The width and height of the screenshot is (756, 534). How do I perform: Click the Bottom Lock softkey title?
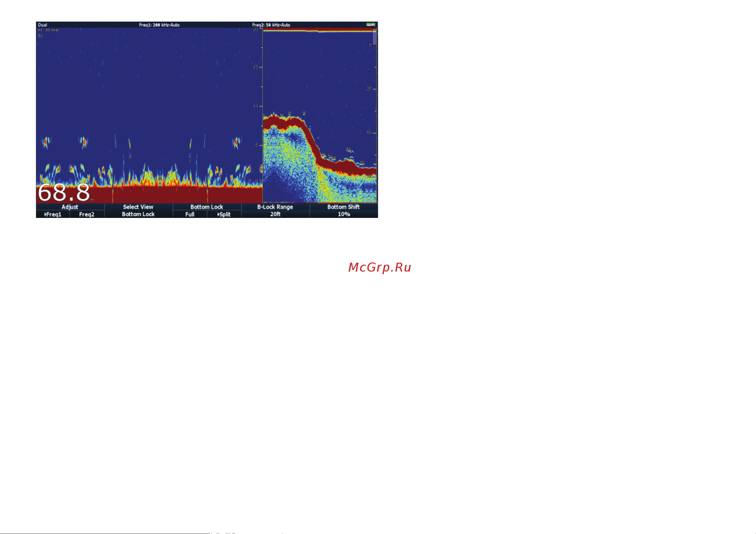pos(207,207)
